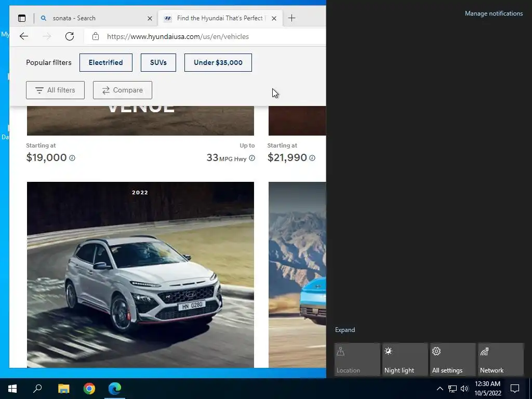
Task: Go back to previous page in Edge
Action: [24, 36]
